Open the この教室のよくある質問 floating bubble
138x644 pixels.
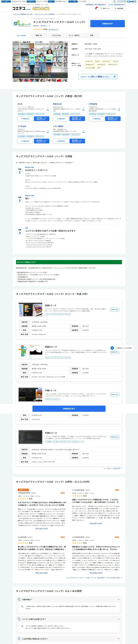[122, 348]
